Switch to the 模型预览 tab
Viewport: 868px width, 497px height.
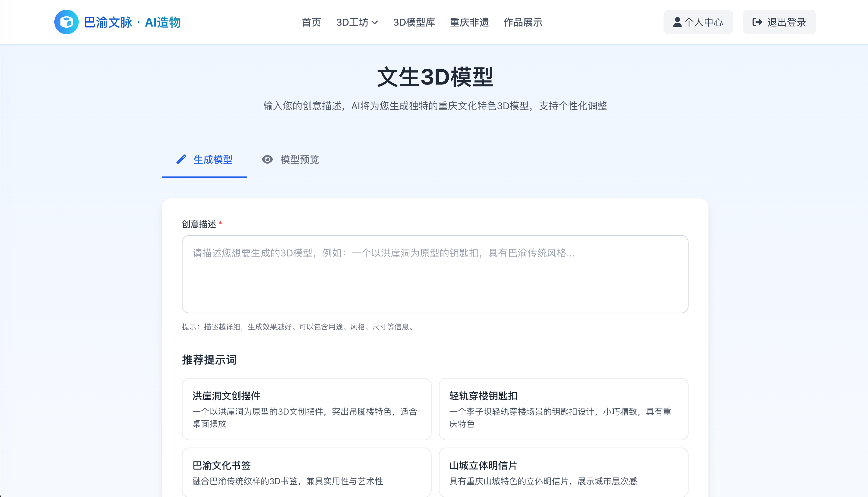(x=290, y=159)
